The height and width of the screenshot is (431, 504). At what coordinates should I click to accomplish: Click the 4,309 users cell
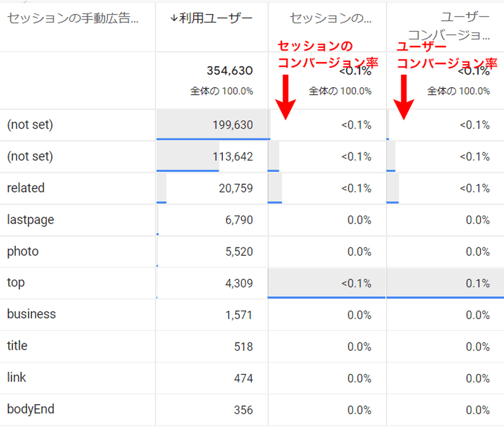(x=239, y=283)
